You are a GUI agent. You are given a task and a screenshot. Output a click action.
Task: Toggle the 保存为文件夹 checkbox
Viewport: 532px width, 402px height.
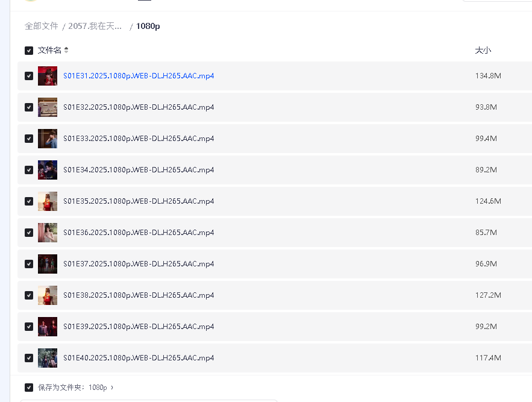click(29, 388)
